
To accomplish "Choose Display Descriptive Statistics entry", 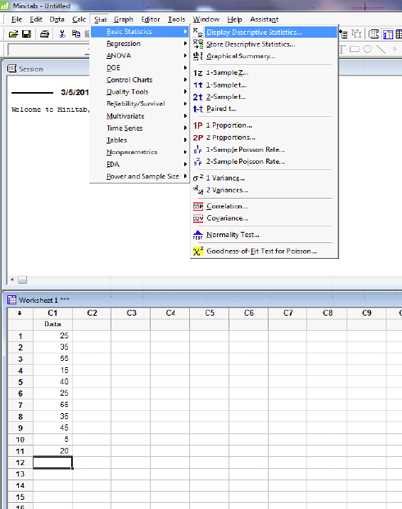I will (x=264, y=32).
